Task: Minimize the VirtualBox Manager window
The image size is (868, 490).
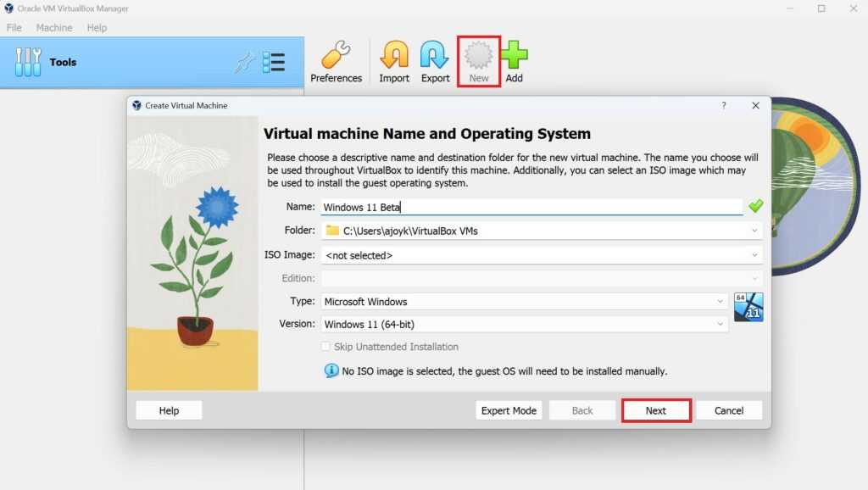Action: click(790, 8)
